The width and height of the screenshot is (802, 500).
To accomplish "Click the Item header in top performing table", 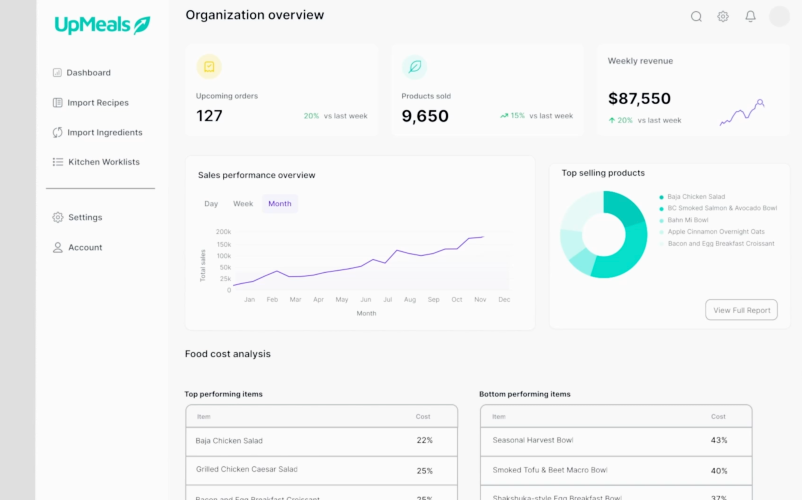I will pos(204,417).
